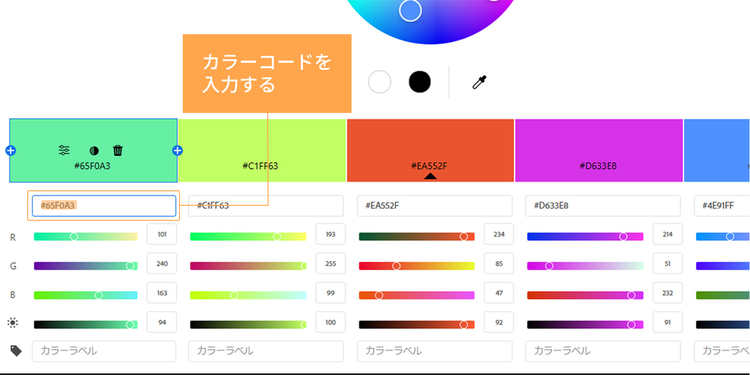Click brightness value field showing 91
The width and height of the screenshot is (750, 375).
coord(668,322)
